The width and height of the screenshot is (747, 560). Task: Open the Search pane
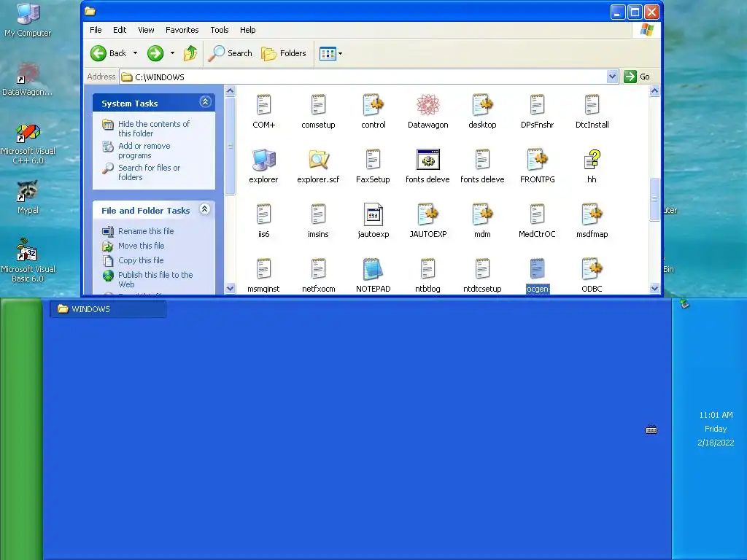230,53
